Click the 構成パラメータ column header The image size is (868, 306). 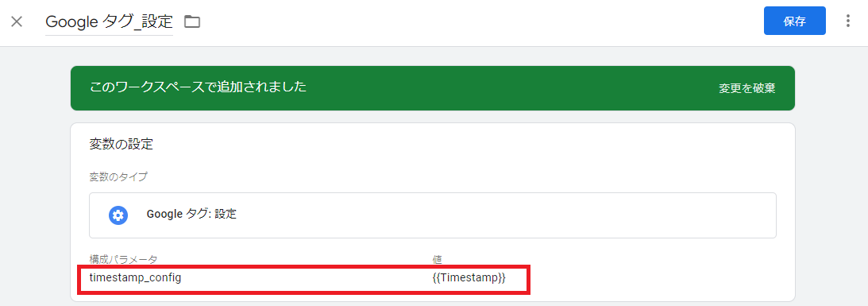(x=123, y=259)
